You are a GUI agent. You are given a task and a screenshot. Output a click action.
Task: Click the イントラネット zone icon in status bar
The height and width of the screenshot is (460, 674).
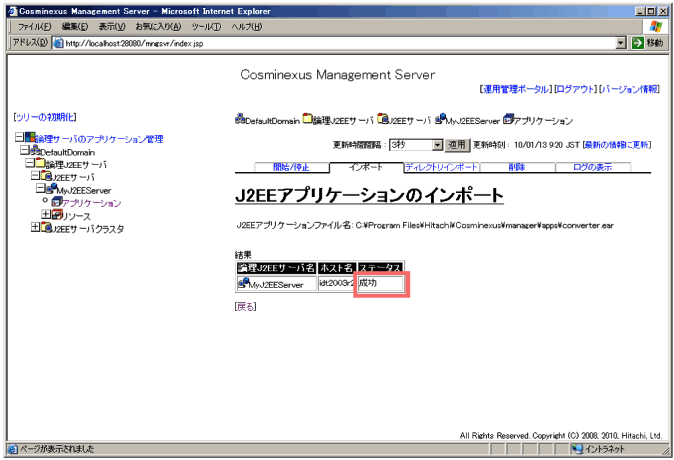[577, 449]
